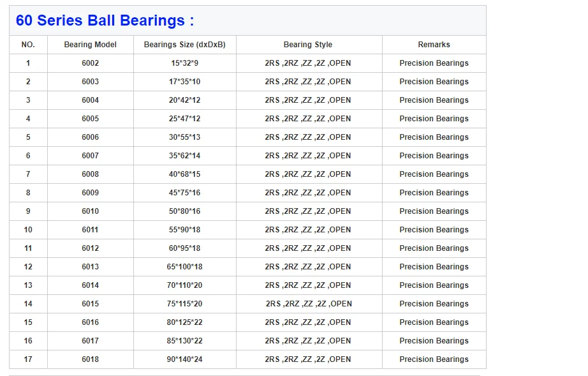The width and height of the screenshot is (588, 376).
Task: Click the 'Bearings Size (dxDxB)' header
Action: point(185,45)
